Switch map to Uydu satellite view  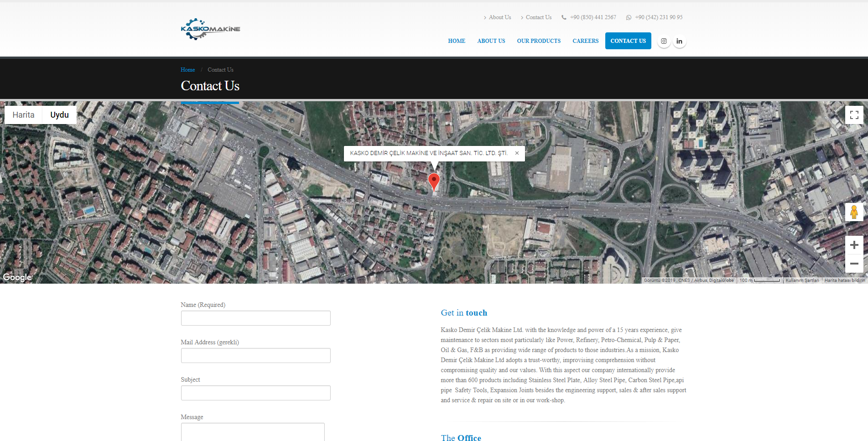point(59,115)
